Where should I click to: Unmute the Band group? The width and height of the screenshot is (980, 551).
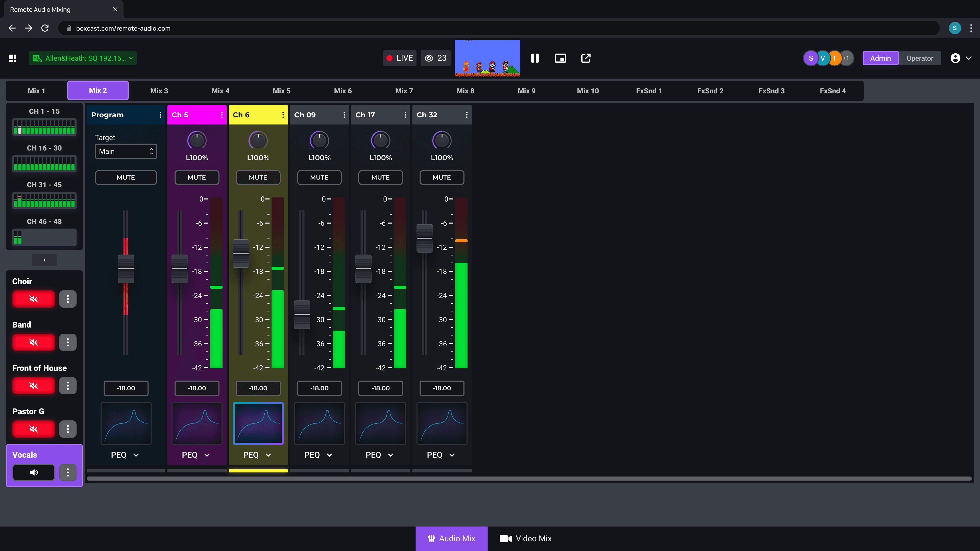(33, 342)
